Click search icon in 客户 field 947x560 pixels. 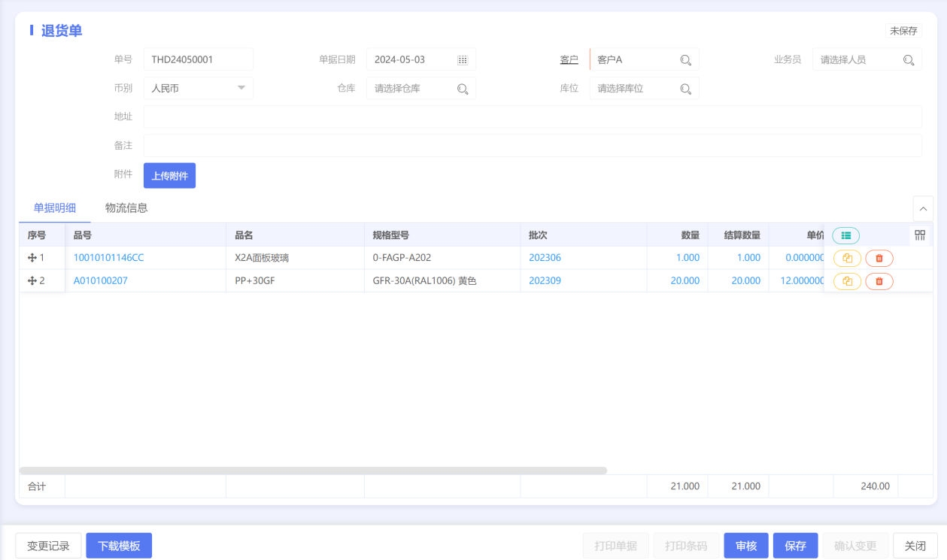point(686,60)
